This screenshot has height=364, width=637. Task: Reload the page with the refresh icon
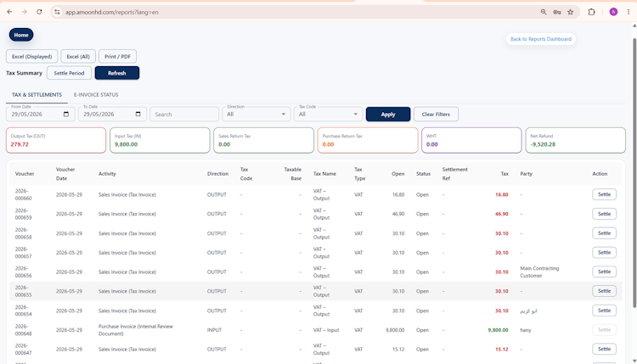39,12
